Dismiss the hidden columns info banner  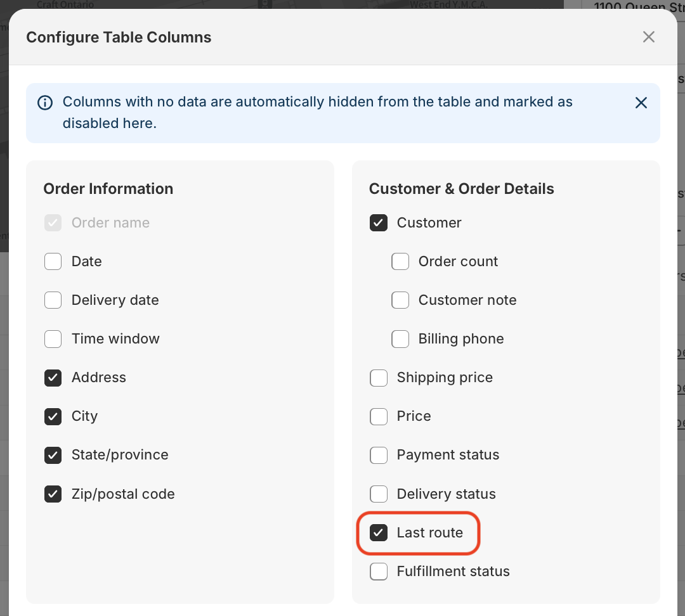[641, 103]
